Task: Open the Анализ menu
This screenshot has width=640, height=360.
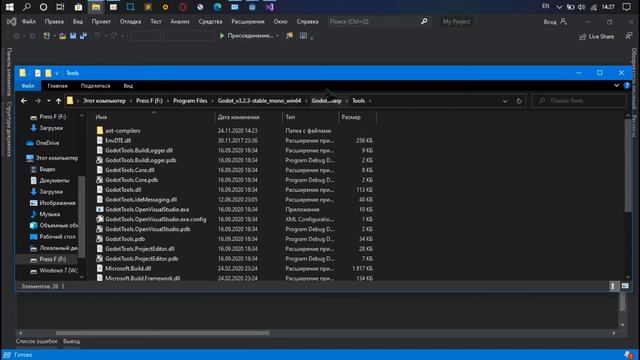Action: pyautogui.click(x=180, y=22)
